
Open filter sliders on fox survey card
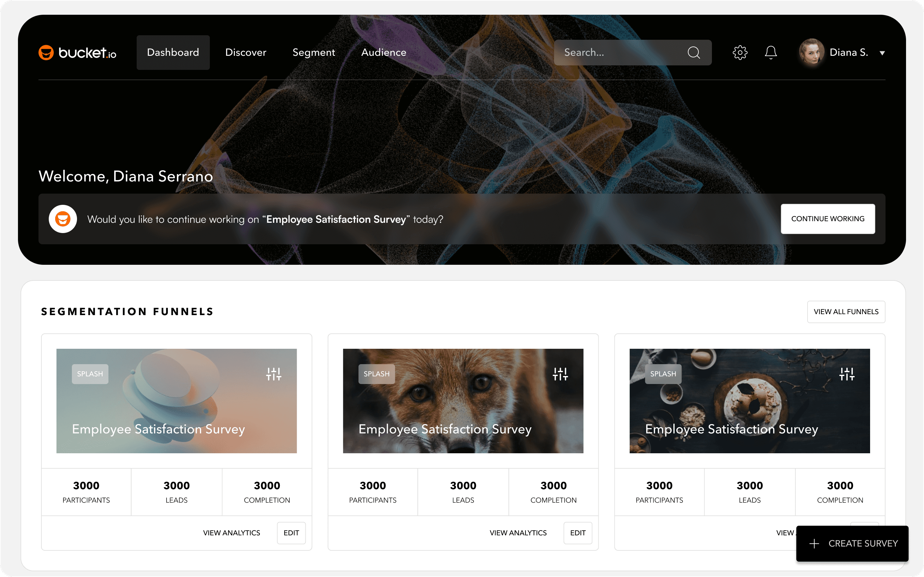(x=560, y=374)
